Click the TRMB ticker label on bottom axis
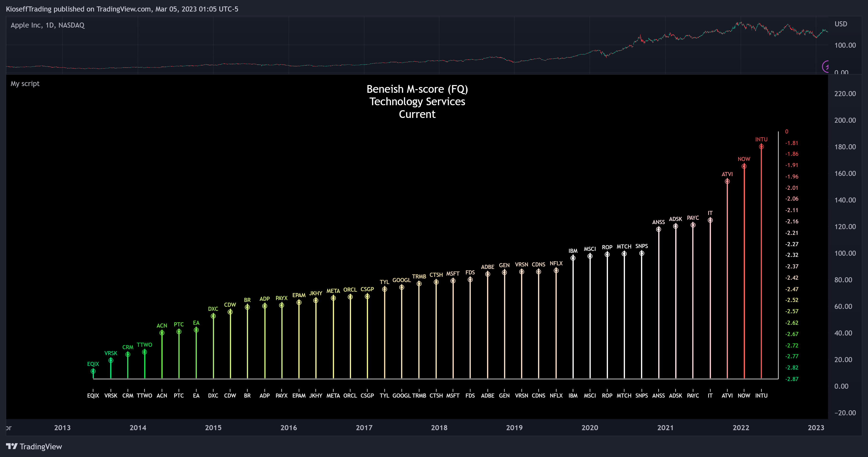 point(419,396)
